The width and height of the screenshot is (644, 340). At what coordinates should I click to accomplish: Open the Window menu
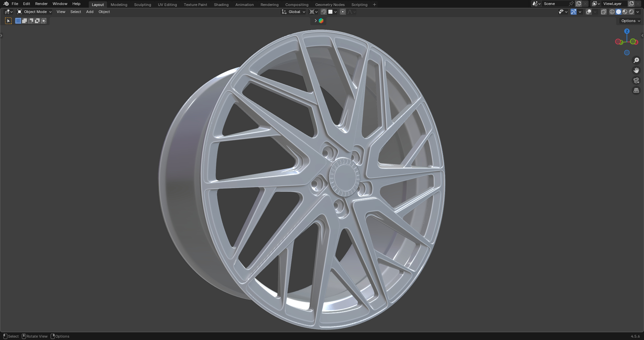[x=60, y=4]
